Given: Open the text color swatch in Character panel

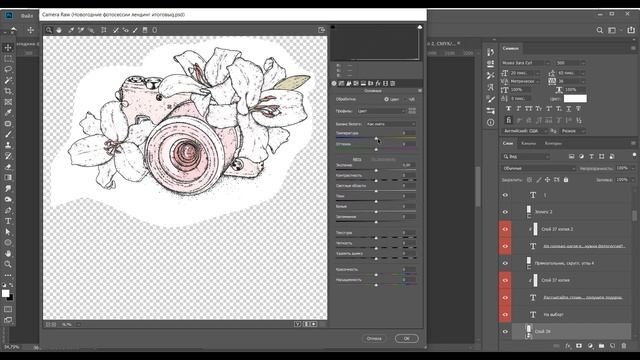Looking at the screenshot, I should click(575, 98).
